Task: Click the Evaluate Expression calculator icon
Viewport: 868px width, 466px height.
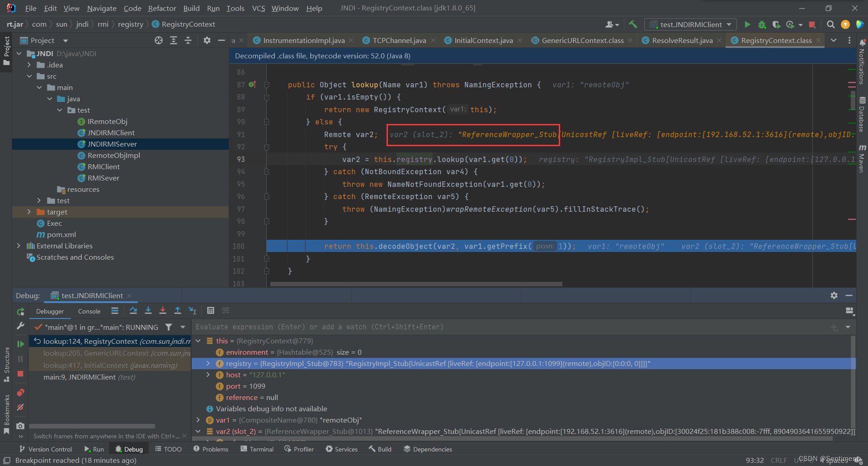Action: tap(210, 310)
